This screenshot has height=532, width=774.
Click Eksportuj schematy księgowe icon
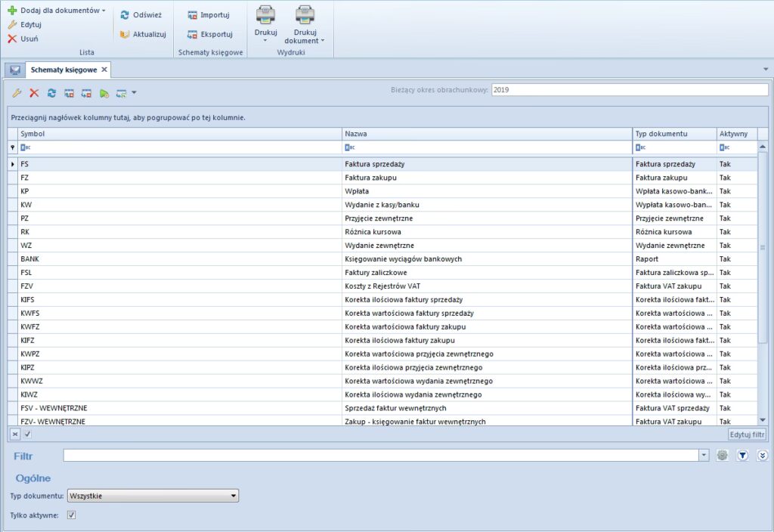pyautogui.click(x=193, y=34)
